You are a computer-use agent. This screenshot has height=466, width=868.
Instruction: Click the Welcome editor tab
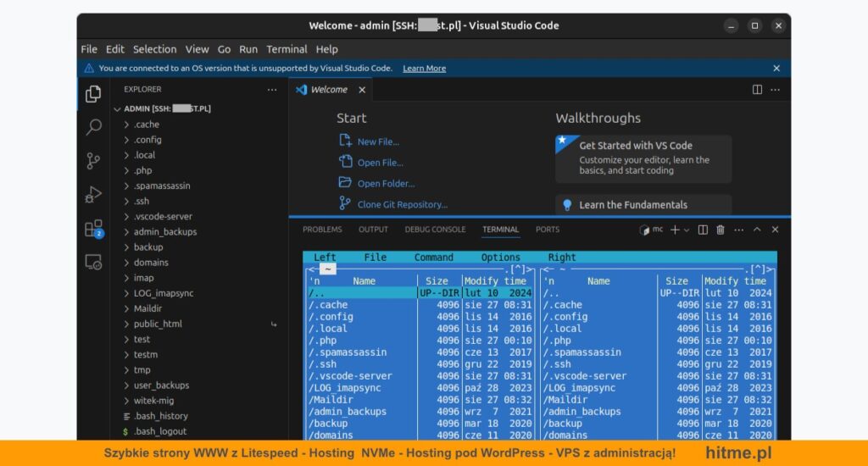pos(330,90)
